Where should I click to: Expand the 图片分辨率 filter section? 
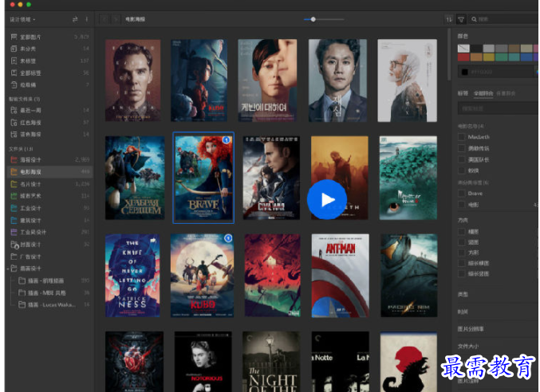[471, 329]
